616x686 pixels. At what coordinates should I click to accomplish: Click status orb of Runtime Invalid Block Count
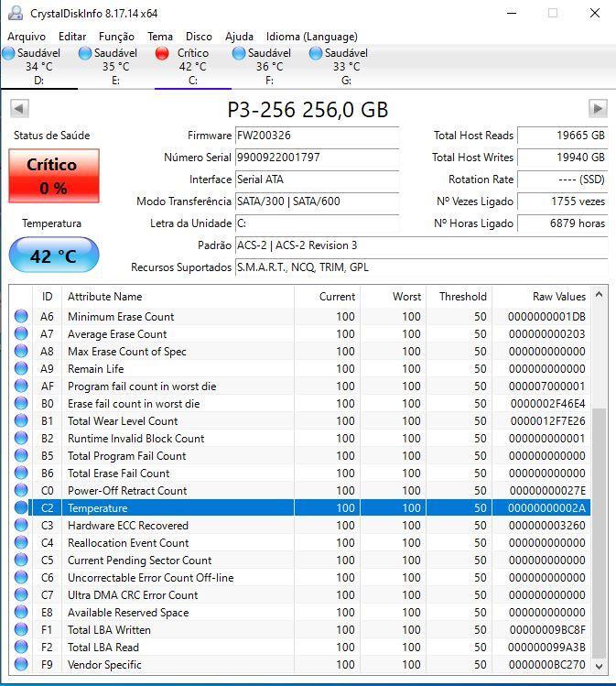point(21,439)
